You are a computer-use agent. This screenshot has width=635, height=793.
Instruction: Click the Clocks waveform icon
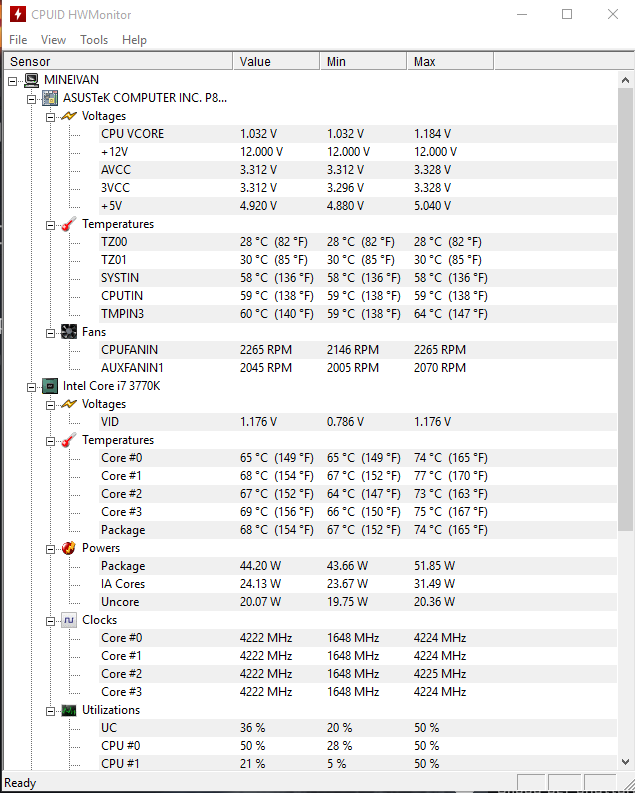point(69,620)
